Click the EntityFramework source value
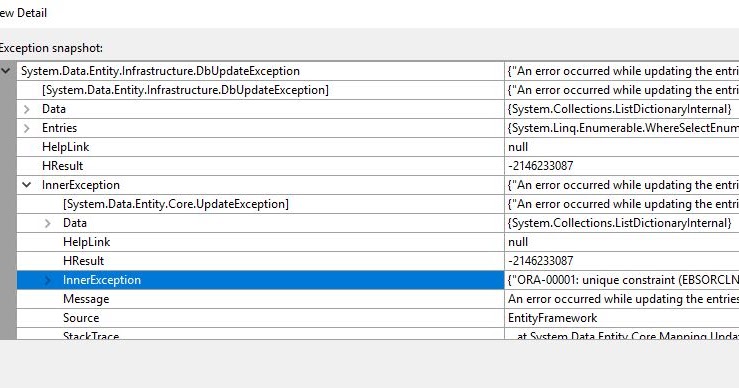739x388 pixels. tap(552, 318)
